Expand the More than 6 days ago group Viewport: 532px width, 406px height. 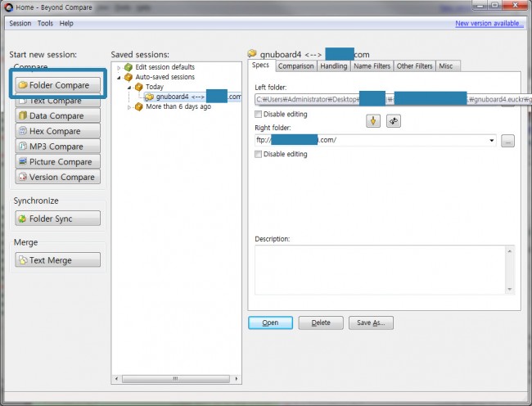[128, 107]
